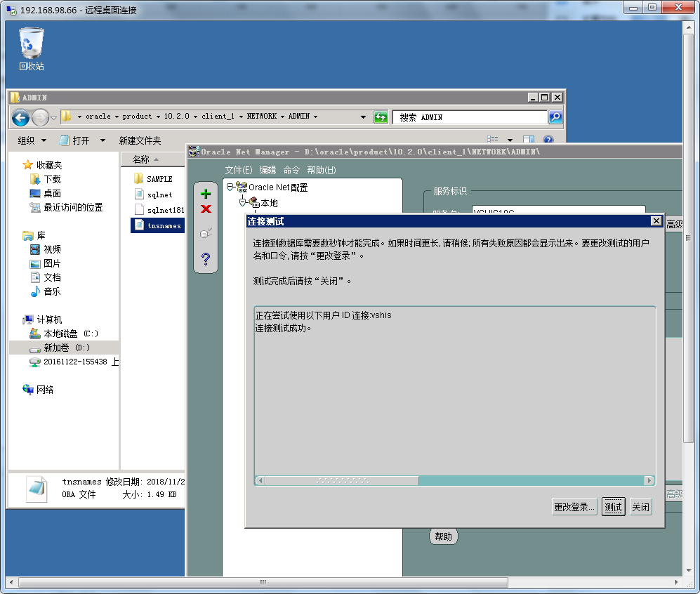Click the dialog result horizontal scrollbar thumb

tap(342, 481)
